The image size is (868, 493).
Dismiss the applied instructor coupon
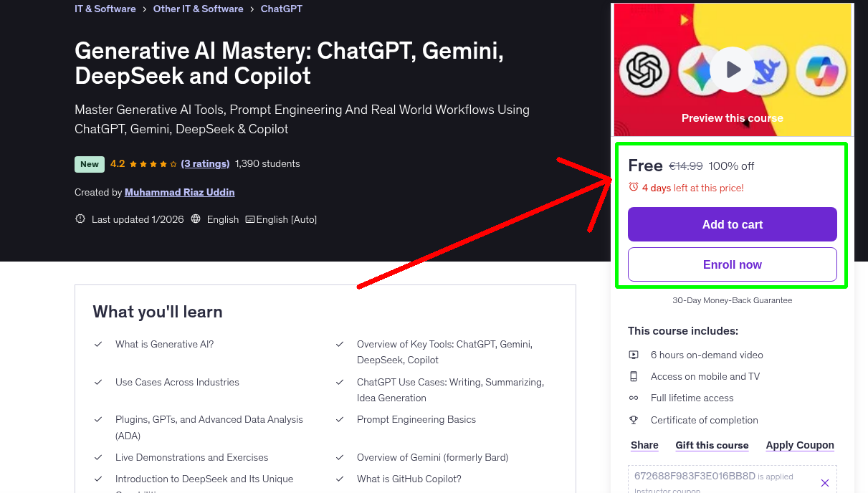point(825,482)
